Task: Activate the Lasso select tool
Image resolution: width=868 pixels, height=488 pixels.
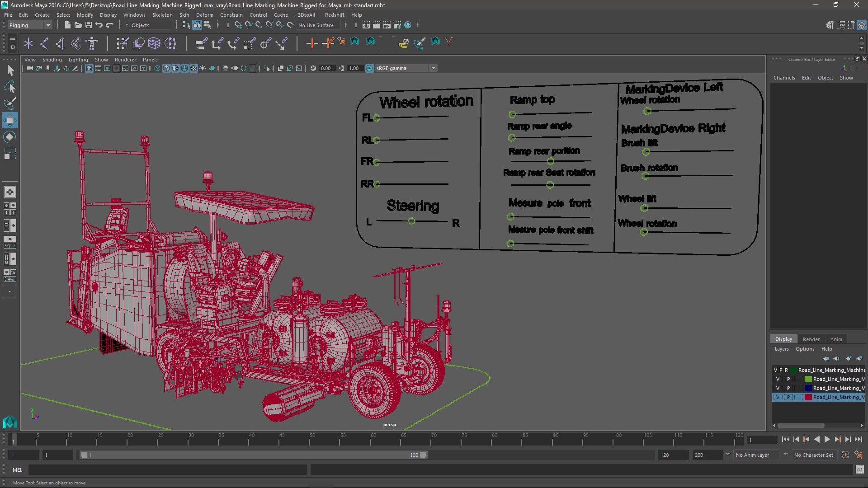Action: tap(10, 87)
